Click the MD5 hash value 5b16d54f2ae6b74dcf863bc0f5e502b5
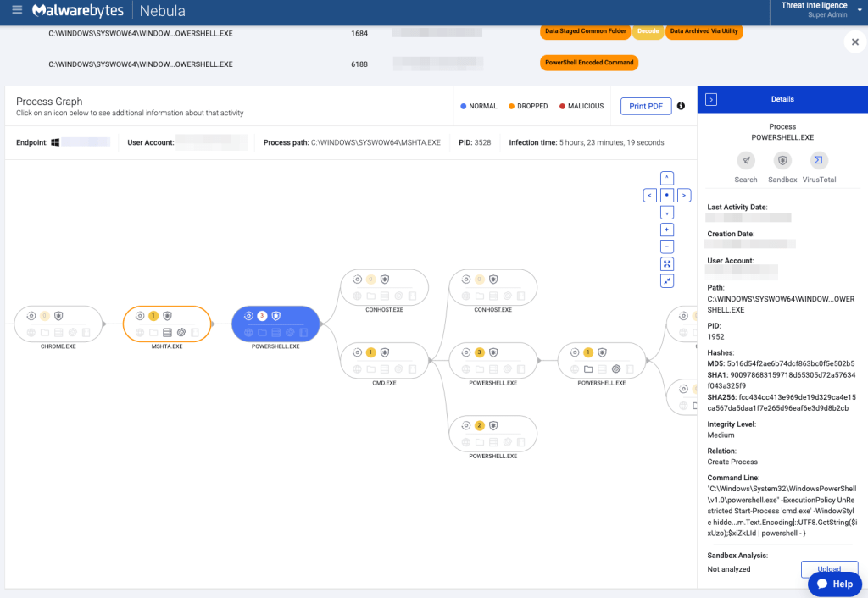This screenshot has height=598, width=868. tap(791, 363)
